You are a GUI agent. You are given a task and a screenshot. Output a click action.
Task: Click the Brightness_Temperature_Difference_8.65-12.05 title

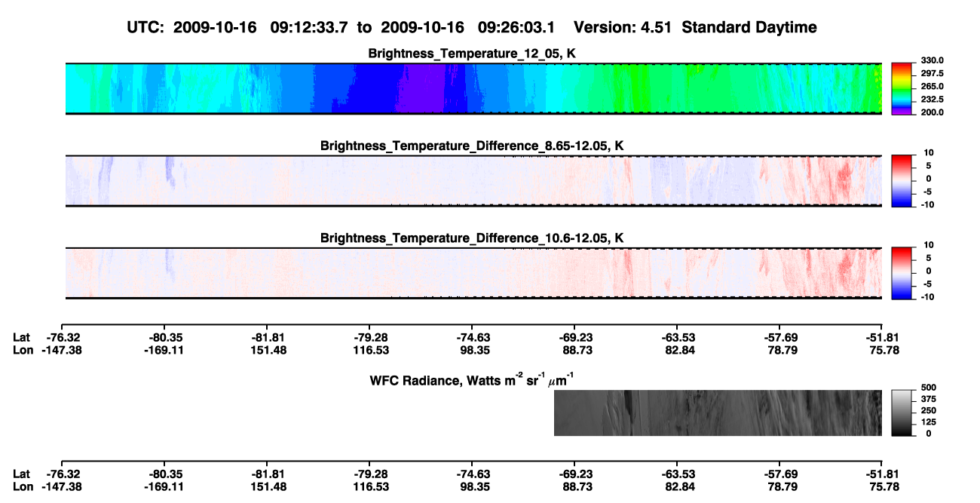tap(472, 146)
